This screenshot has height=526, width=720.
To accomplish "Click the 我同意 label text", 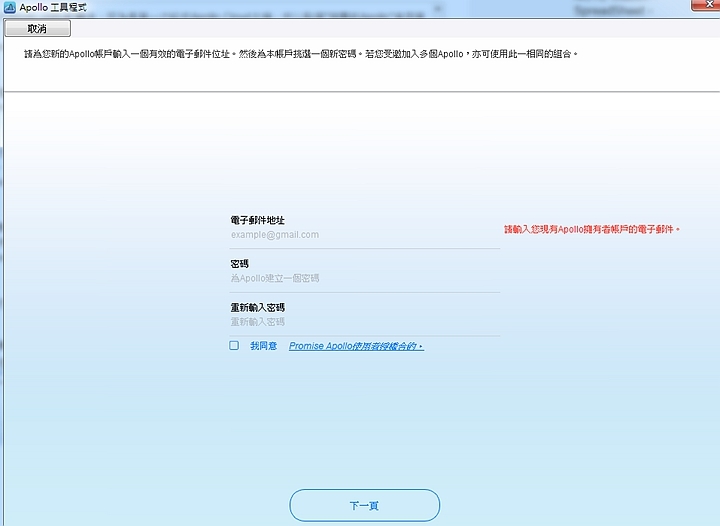I will click(x=264, y=346).
